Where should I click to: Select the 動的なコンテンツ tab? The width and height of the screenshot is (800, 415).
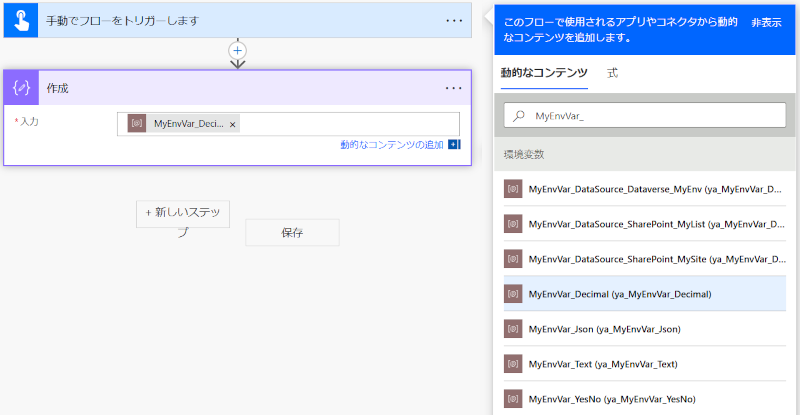[544, 73]
